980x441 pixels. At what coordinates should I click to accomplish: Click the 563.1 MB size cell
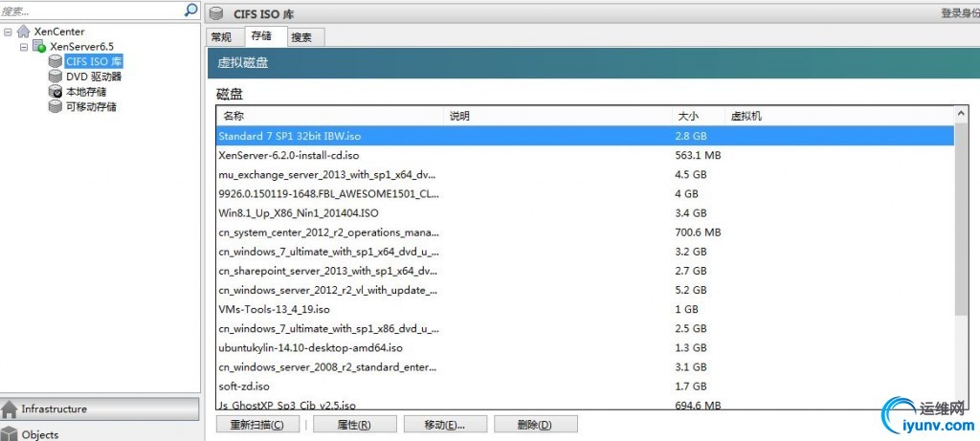[x=698, y=155]
